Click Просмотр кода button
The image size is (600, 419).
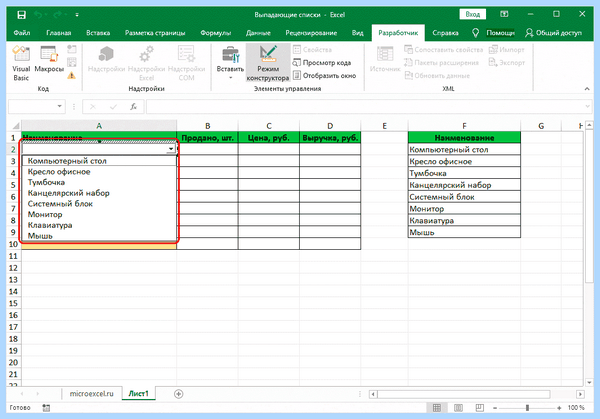(x=322, y=63)
